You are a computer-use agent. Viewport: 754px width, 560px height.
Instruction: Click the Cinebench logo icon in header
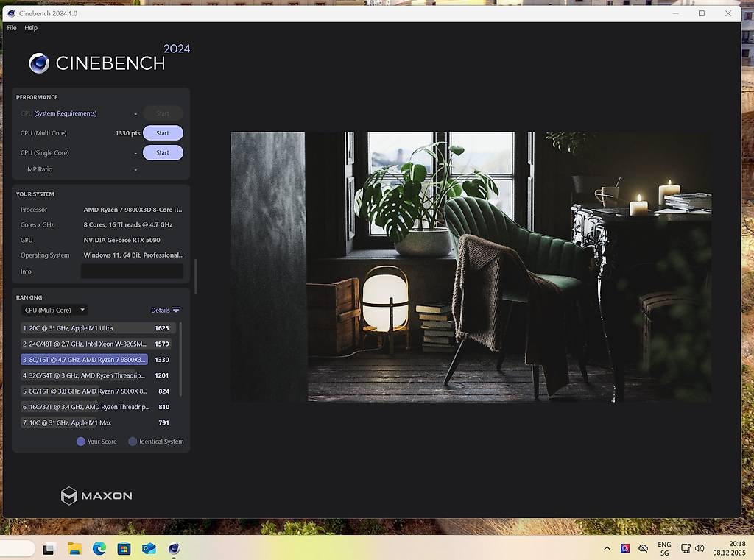[x=39, y=63]
